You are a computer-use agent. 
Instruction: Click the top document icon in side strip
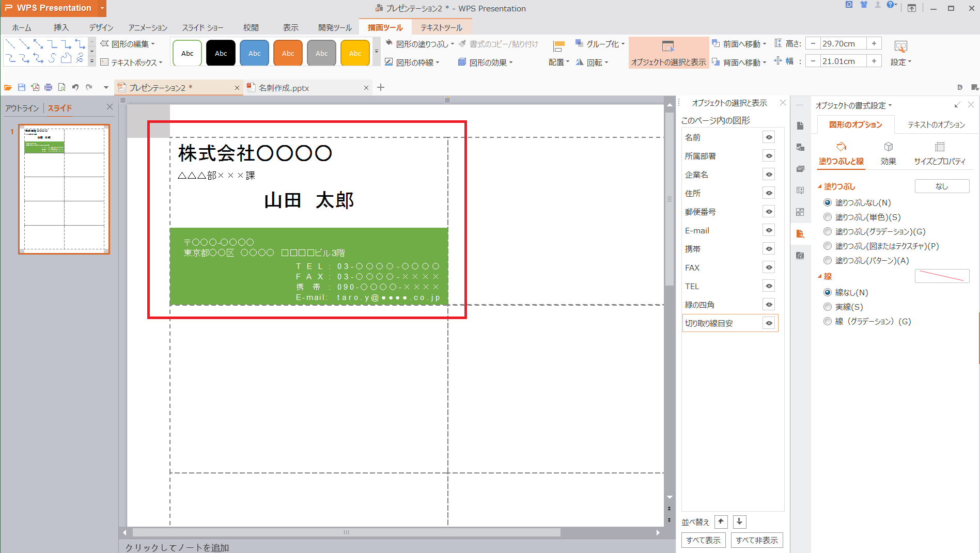click(x=800, y=126)
